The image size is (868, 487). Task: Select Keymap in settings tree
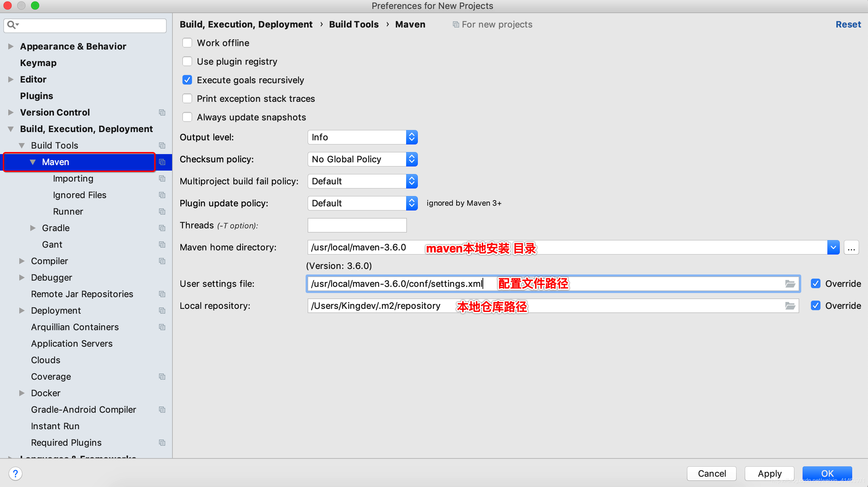38,63
